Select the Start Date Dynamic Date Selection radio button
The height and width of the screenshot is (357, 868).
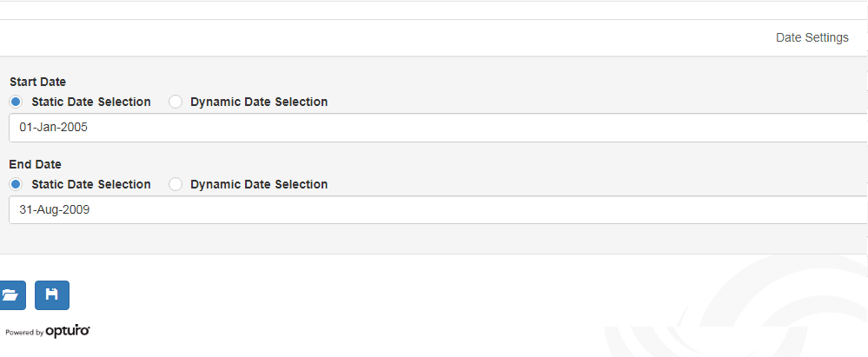pos(176,102)
